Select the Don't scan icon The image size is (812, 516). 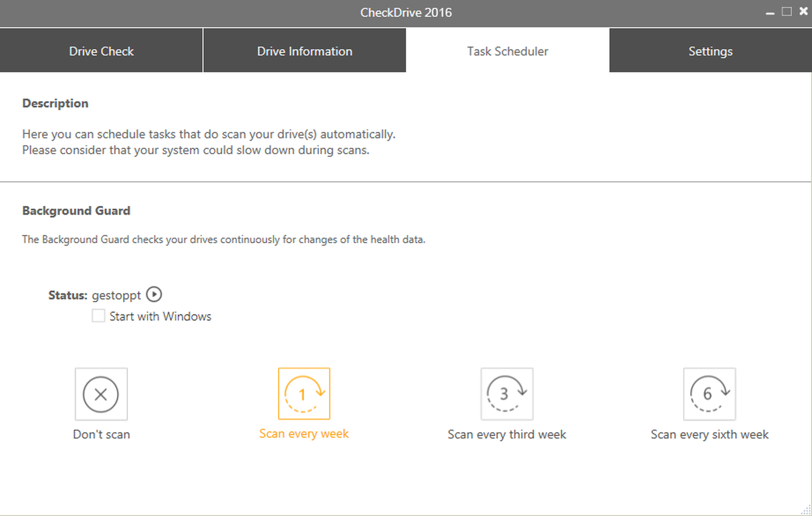pyautogui.click(x=101, y=394)
